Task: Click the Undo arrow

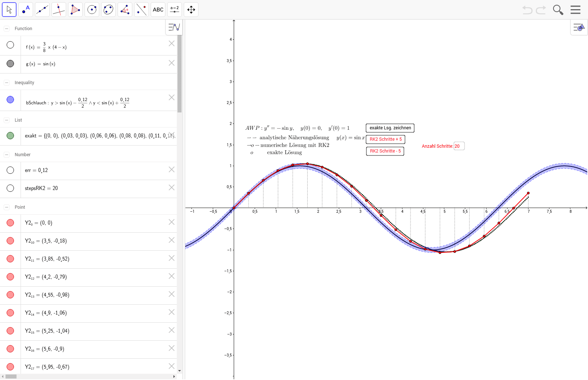Action: click(527, 10)
